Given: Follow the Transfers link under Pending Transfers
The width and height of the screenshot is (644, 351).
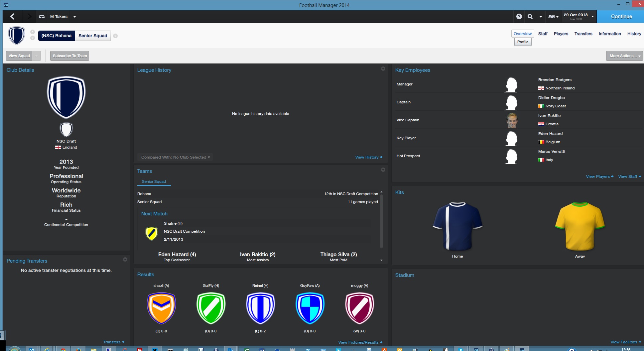Looking at the screenshot, I should point(114,342).
